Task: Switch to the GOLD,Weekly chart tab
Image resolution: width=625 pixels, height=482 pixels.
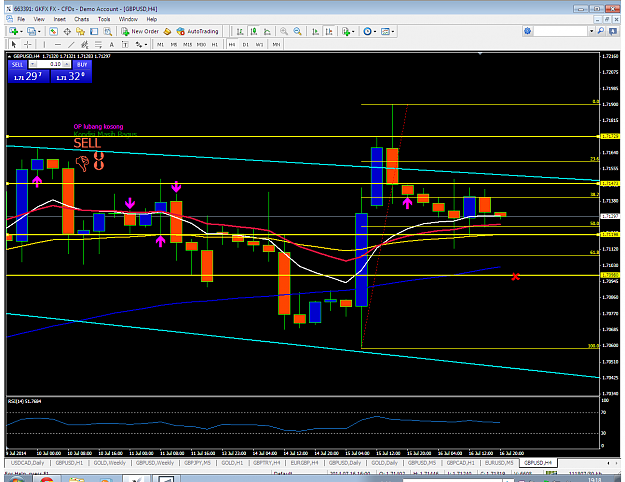Action: [x=110, y=463]
